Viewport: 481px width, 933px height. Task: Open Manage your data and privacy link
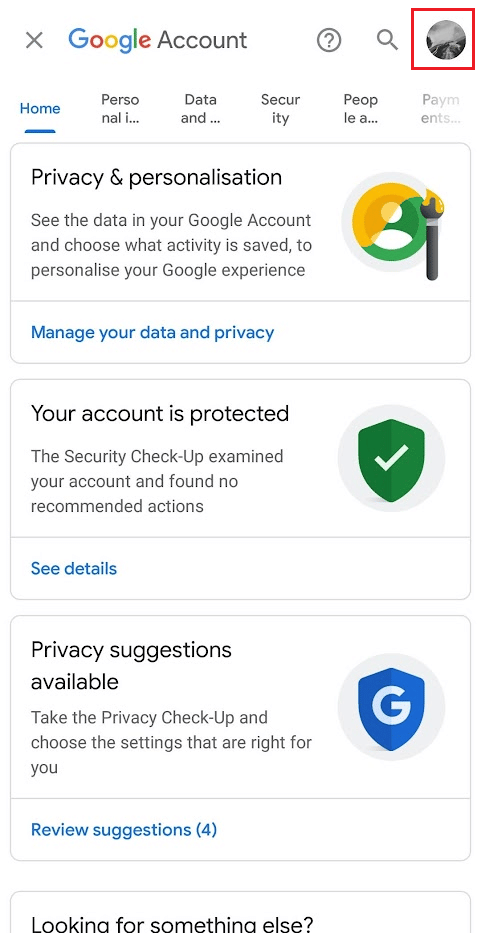(152, 332)
